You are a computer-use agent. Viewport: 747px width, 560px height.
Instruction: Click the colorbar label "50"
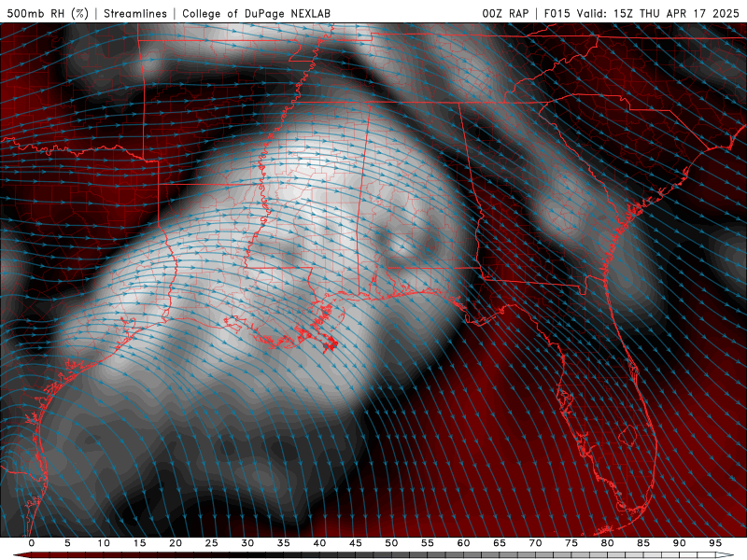coord(391,543)
